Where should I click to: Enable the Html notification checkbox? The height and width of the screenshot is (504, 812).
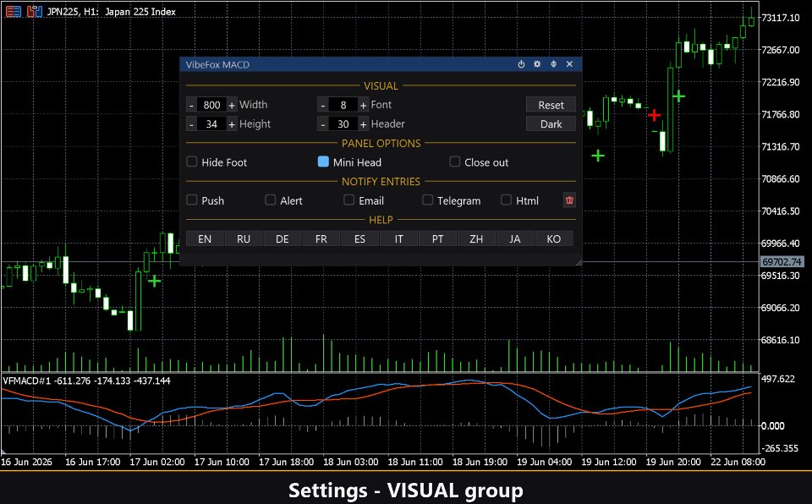pos(506,200)
